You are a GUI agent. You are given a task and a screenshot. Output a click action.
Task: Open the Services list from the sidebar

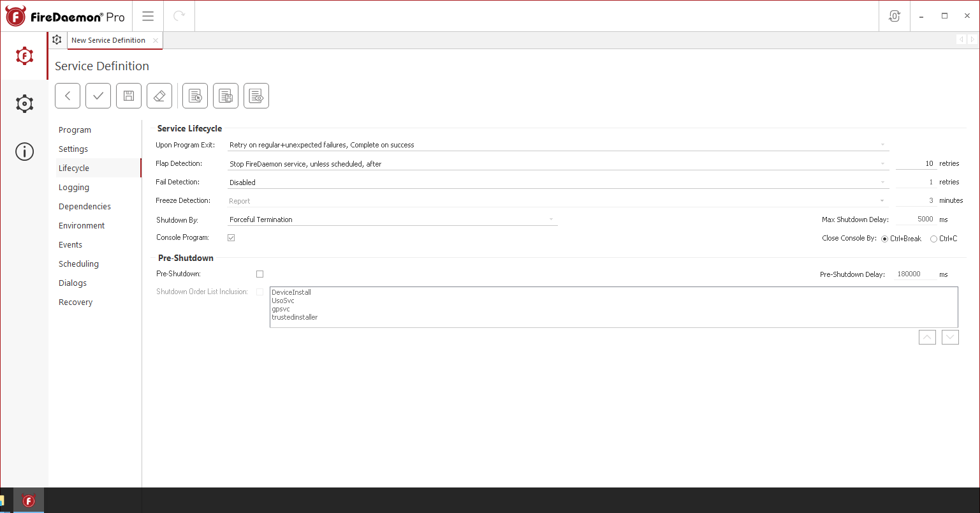[x=24, y=56]
